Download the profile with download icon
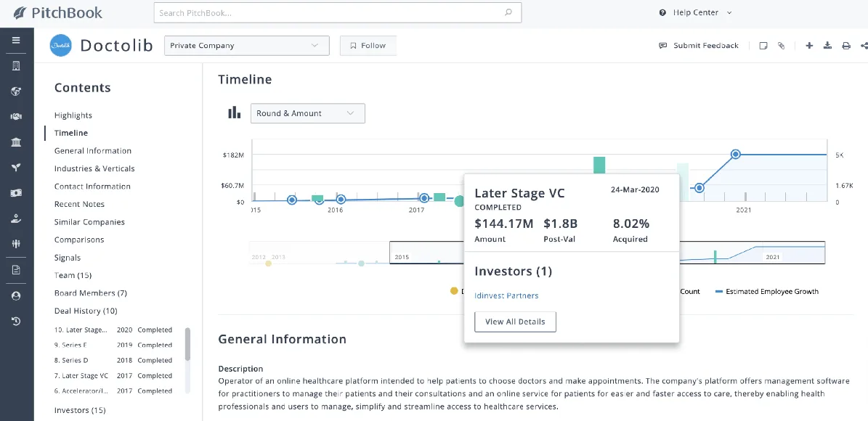Viewport: 868px width, 421px height. click(x=827, y=45)
